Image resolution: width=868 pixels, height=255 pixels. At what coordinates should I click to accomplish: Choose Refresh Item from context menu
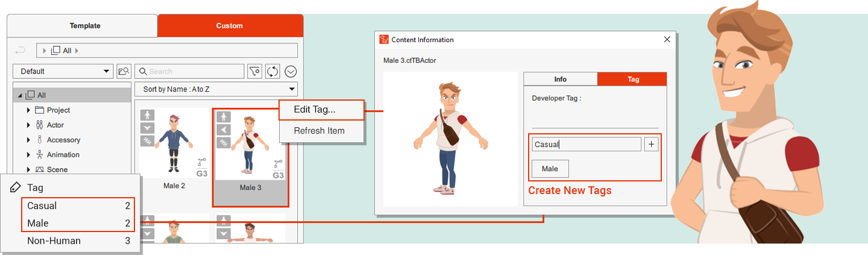coord(319,131)
